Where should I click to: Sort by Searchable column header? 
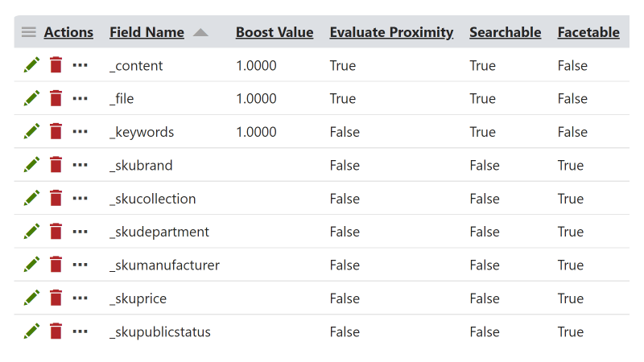pos(505,32)
